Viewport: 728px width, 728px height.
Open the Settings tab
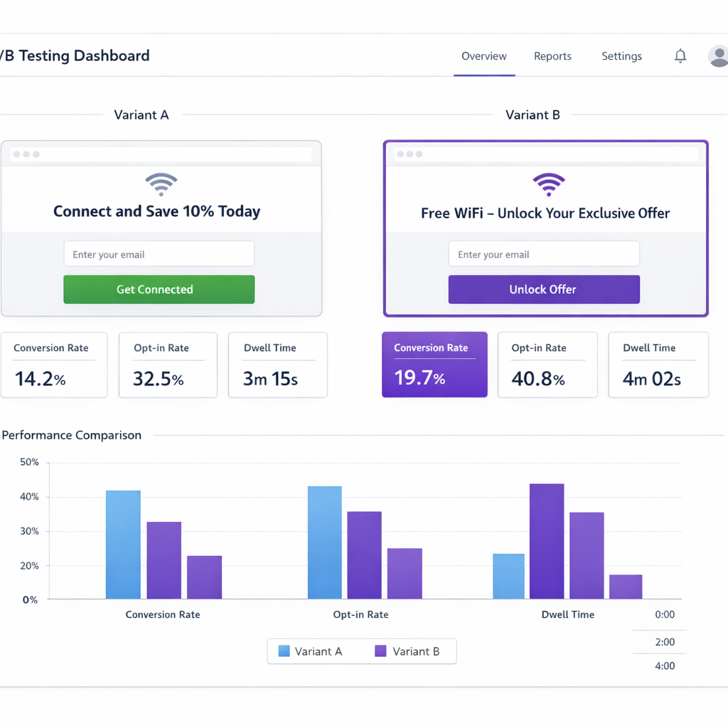(x=621, y=56)
